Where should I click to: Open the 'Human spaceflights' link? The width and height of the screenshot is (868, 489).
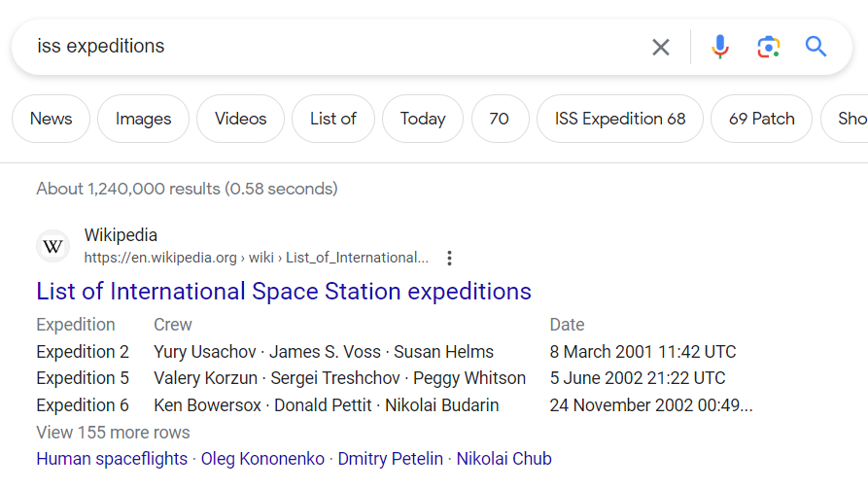112,459
